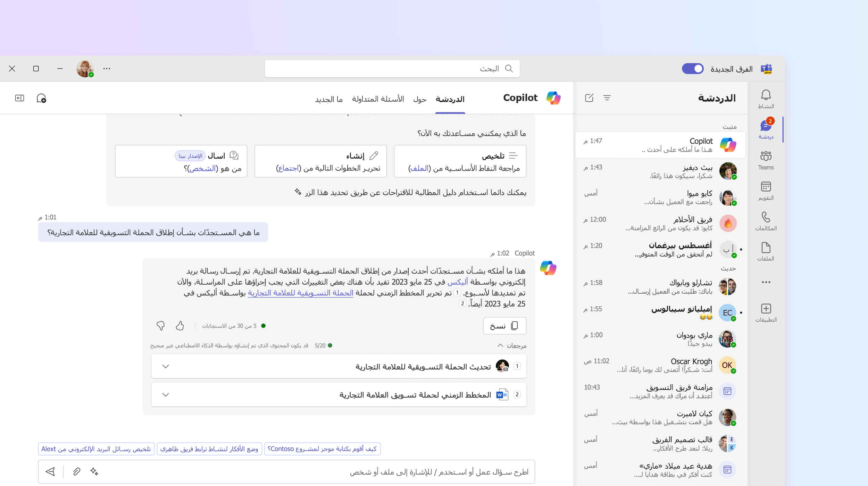Click the Copilot logo in the chat header
Viewport: 868px width, 486px height.
coord(553,98)
